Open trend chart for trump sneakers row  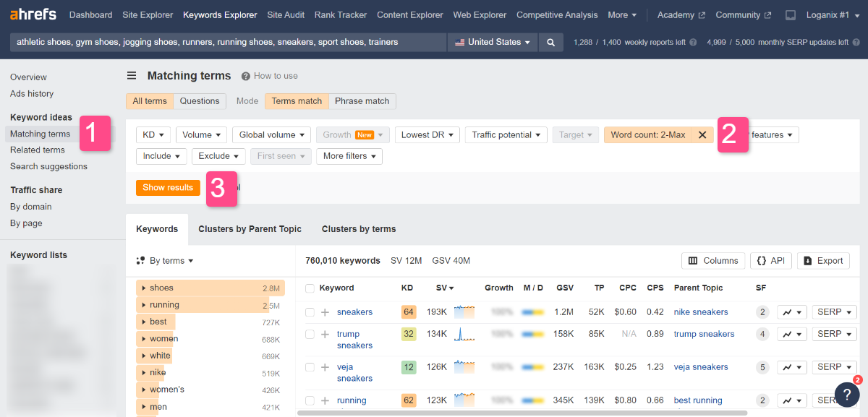click(791, 334)
